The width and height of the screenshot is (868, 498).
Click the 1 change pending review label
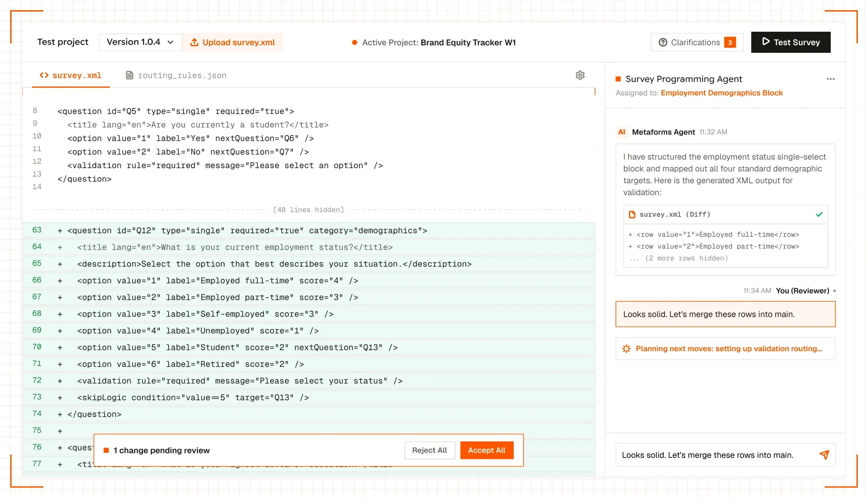coord(161,450)
